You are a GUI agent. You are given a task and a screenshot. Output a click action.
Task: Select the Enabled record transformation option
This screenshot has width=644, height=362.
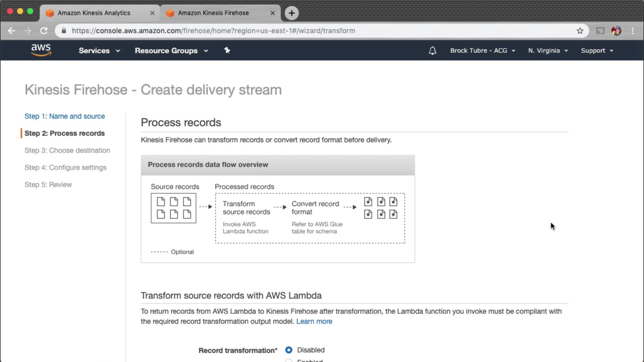pyautogui.click(x=288, y=361)
